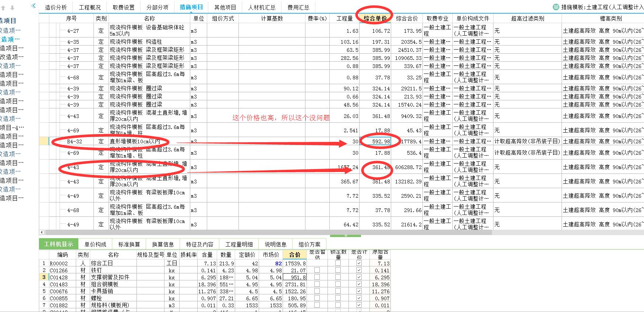Collapse the left sidebar with the double chevron

click(x=33, y=6)
